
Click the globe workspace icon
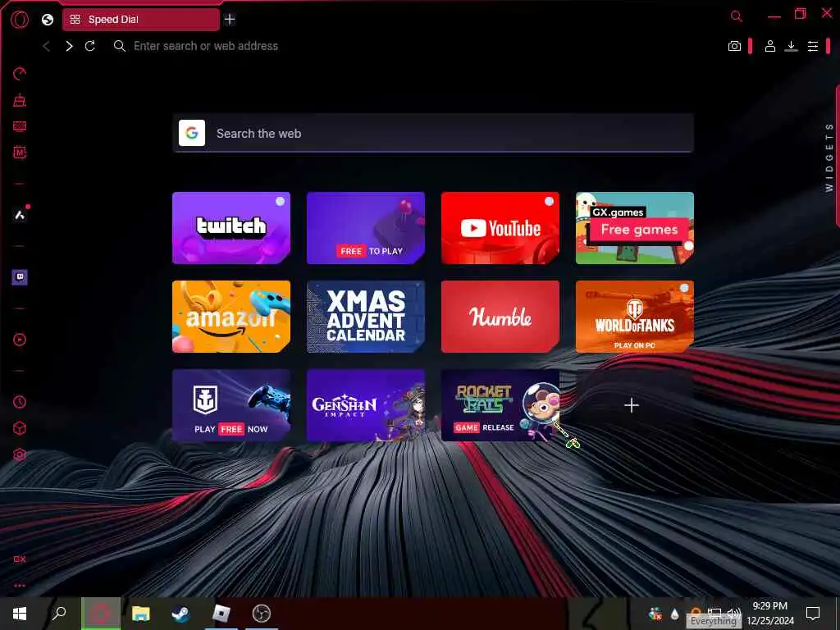coord(48,20)
